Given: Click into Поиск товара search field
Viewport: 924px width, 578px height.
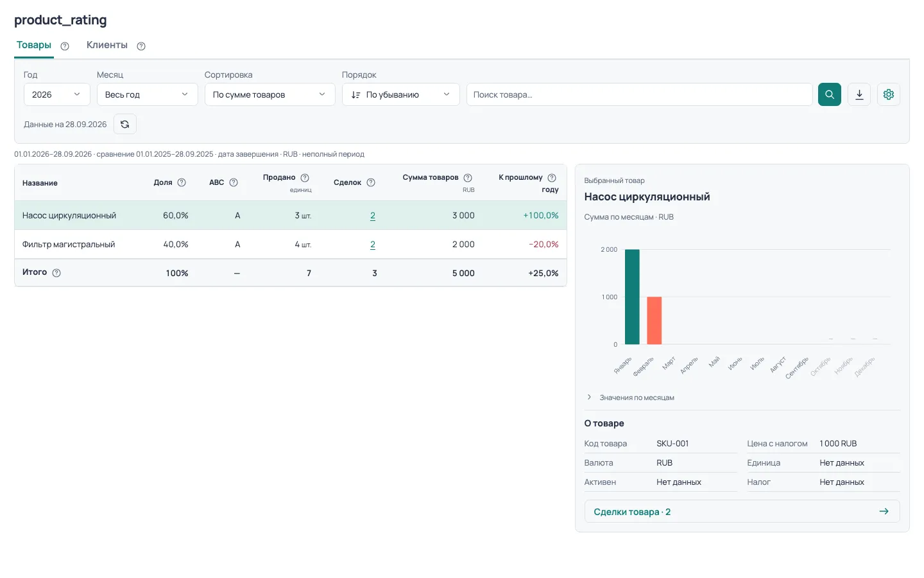Looking at the screenshot, I should click(639, 94).
